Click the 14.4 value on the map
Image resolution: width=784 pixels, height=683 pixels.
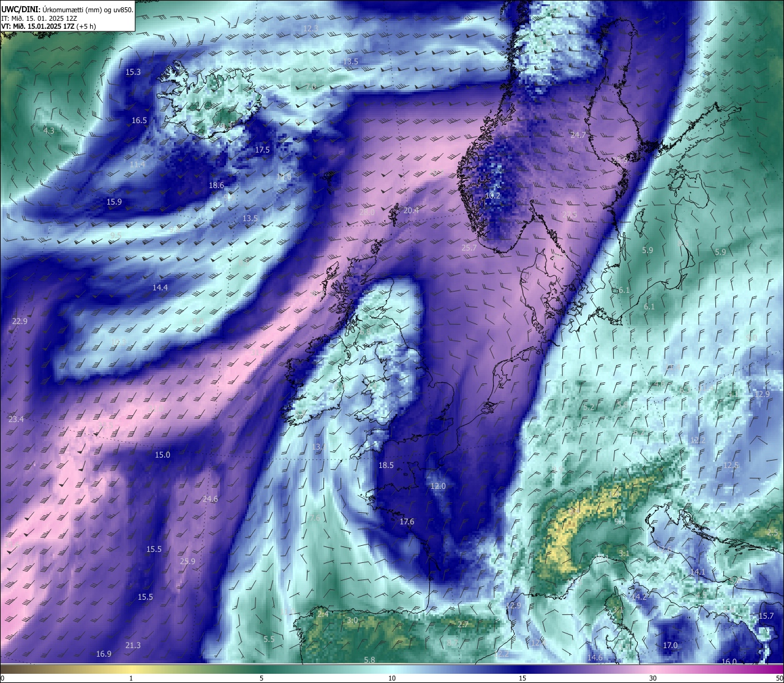[x=160, y=288]
